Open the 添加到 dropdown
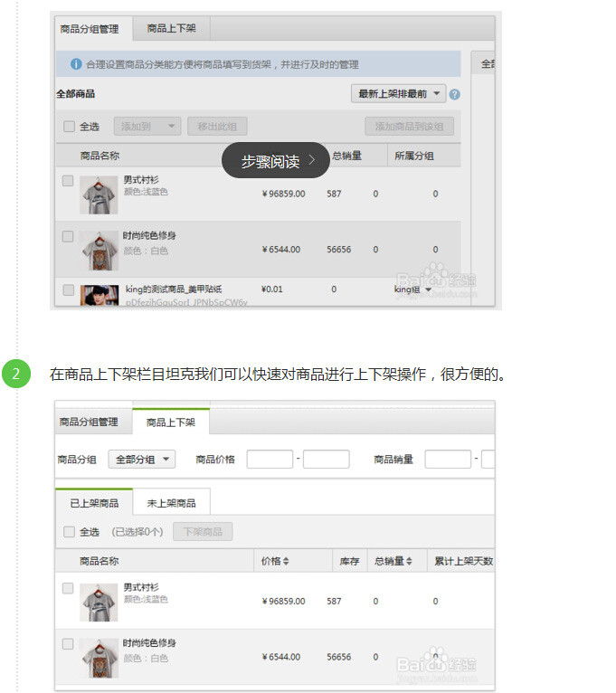 point(147,127)
